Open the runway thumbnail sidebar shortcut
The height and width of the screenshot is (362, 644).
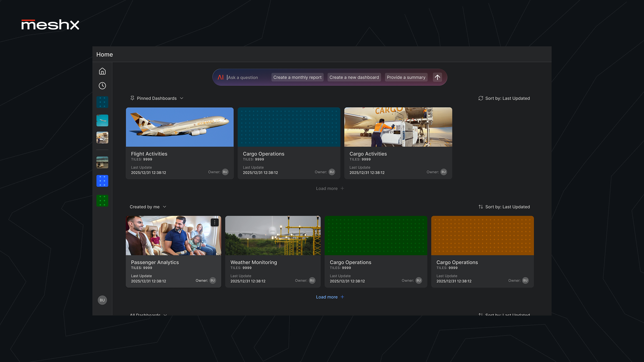(x=102, y=162)
